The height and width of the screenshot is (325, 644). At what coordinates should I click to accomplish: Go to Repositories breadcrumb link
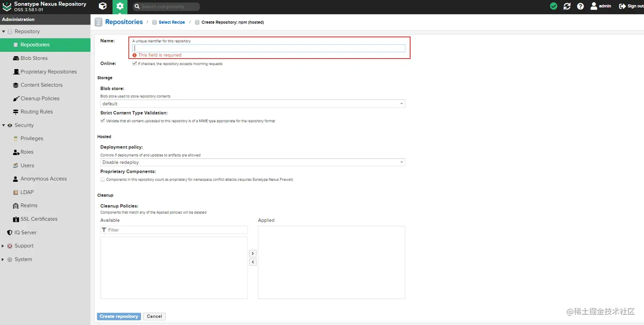(124, 22)
